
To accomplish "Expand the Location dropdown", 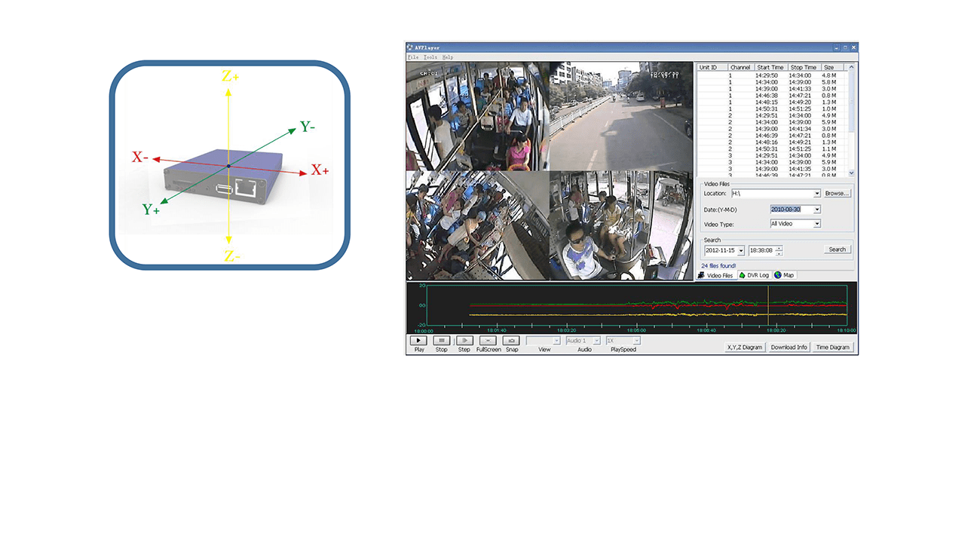I will tap(816, 194).
